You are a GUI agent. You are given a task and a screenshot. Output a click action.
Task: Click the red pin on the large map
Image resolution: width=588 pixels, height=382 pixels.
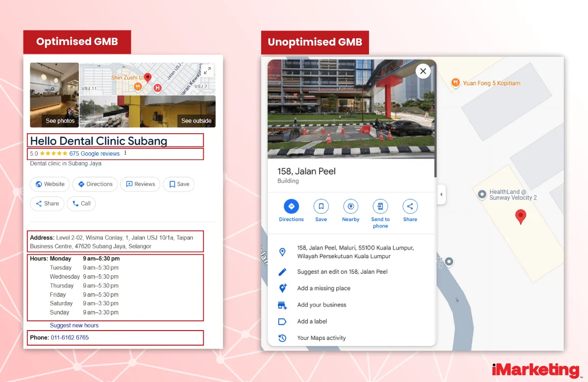click(521, 216)
